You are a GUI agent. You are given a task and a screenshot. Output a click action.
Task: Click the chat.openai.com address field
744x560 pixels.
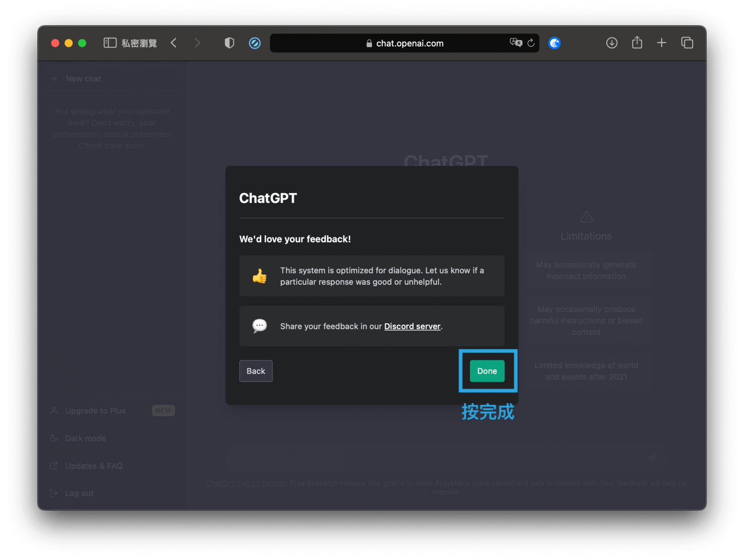pos(405,43)
